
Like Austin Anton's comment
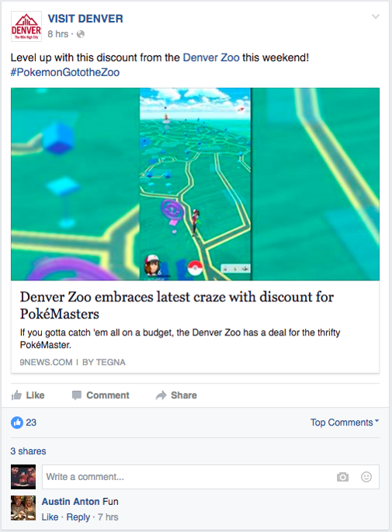pos(50,517)
